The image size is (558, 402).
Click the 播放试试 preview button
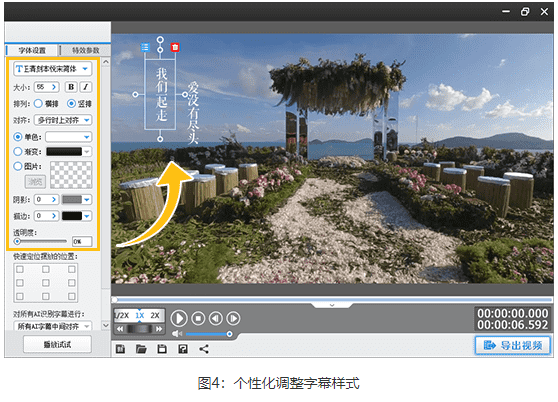point(57,344)
